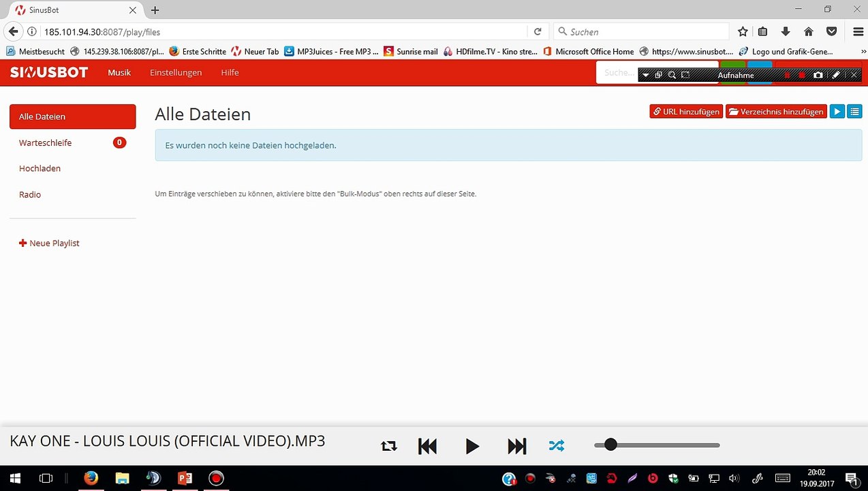This screenshot has height=491, width=868.
Task: Bookmark this page with the star icon
Action: [743, 31]
